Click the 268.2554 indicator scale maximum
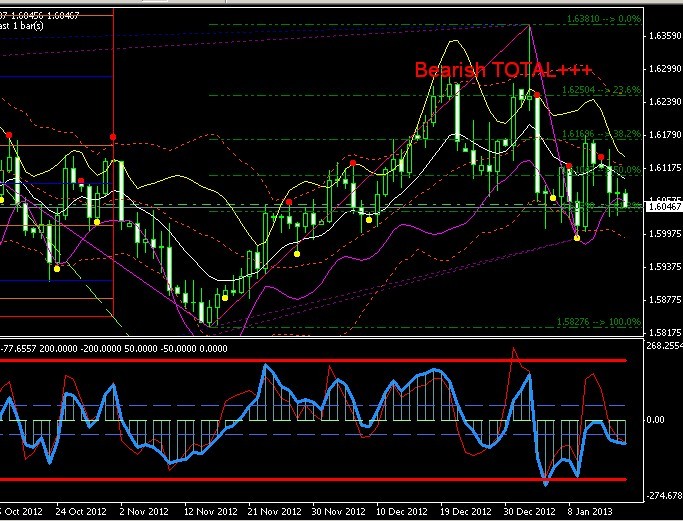This screenshot has height=521, width=683. click(665, 345)
